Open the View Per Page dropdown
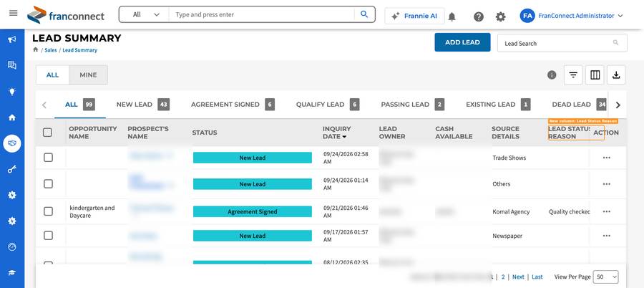The image size is (644, 288). (x=606, y=277)
